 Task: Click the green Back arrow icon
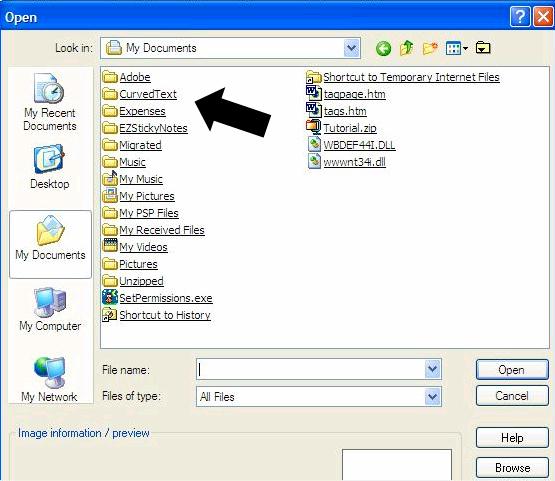click(x=383, y=48)
